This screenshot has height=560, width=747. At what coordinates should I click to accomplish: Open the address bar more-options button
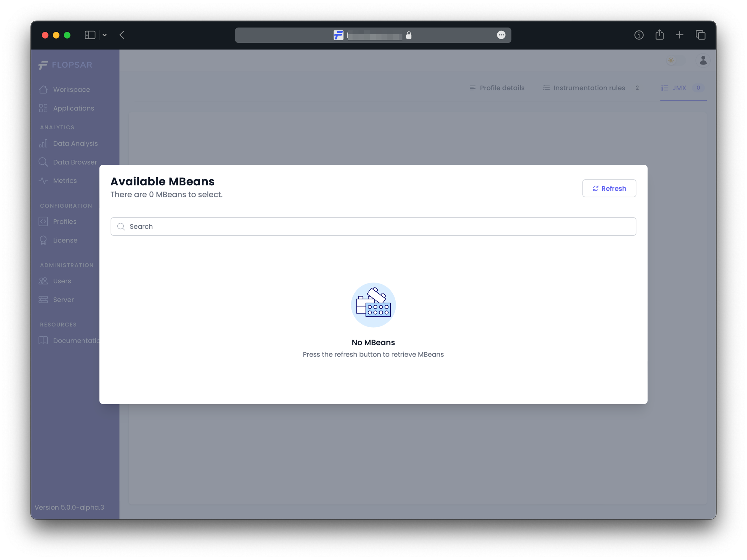501,35
